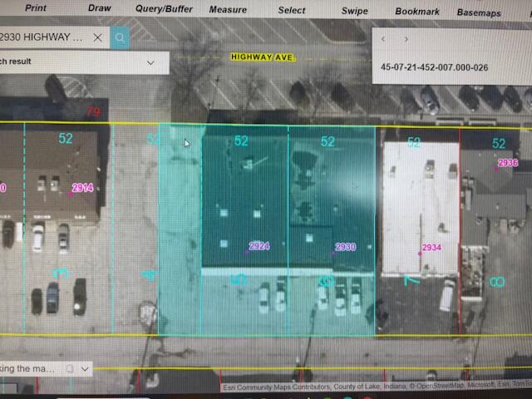The width and height of the screenshot is (532, 399).
Task: Clear the address search text
Action: pyautogui.click(x=98, y=37)
